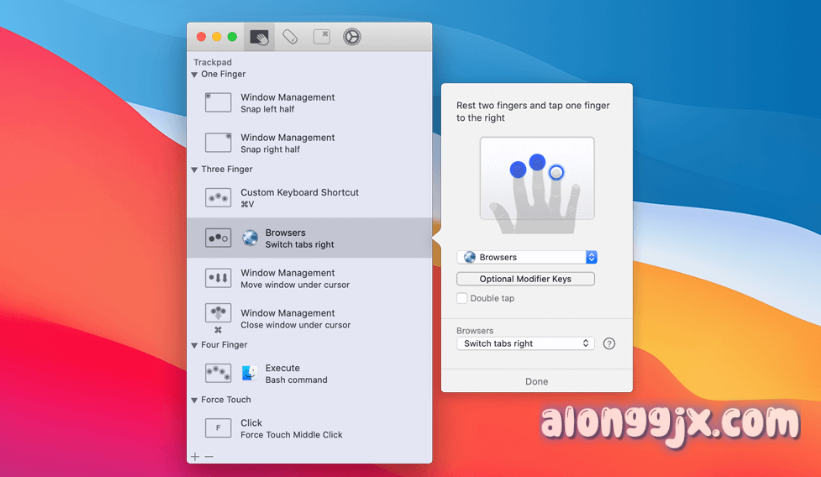
Task: Select the Force Touch Middle Click icon
Action: pyautogui.click(x=218, y=428)
